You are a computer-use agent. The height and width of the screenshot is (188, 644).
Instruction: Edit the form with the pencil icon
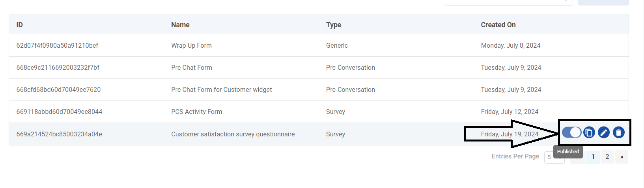pos(603,132)
